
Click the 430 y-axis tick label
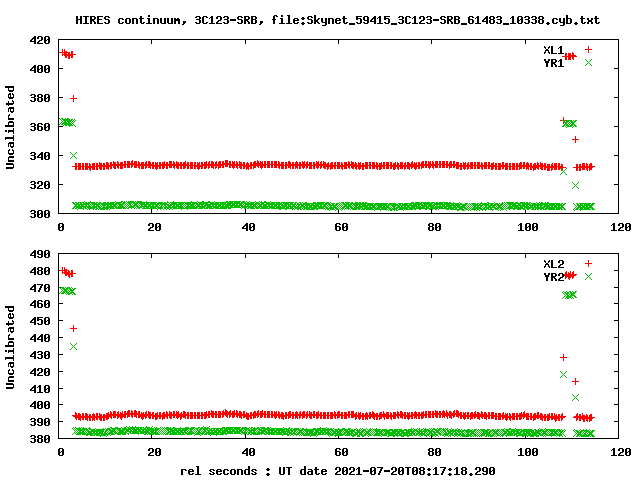click(40, 355)
